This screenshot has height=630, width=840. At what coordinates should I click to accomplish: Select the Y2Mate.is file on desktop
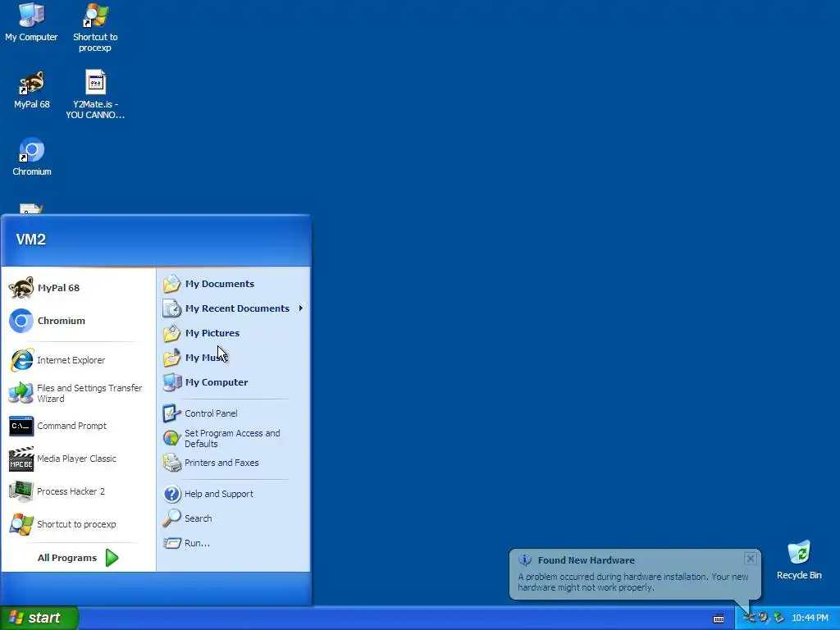click(95, 94)
